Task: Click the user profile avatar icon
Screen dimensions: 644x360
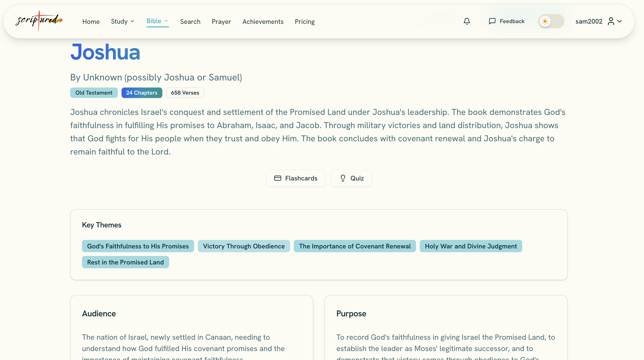Action: point(611,21)
